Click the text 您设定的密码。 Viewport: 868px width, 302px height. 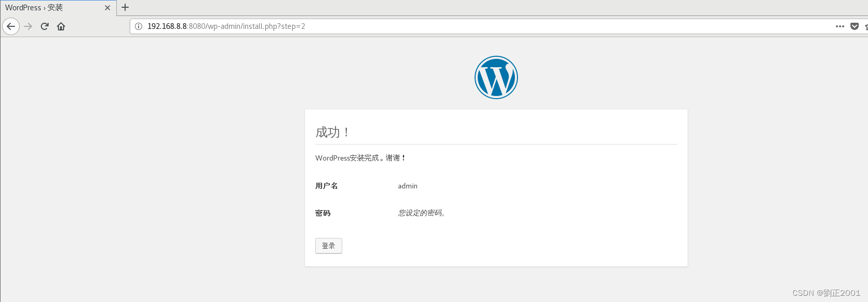[x=422, y=213]
